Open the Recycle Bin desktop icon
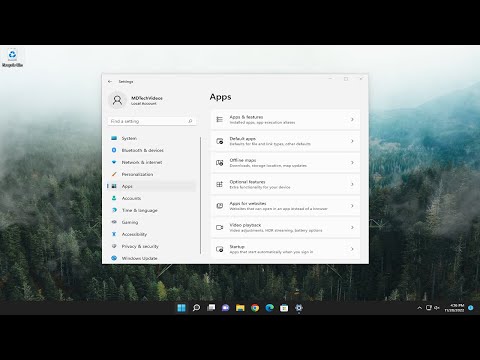The image size is (480, 360). pos(12,58)
